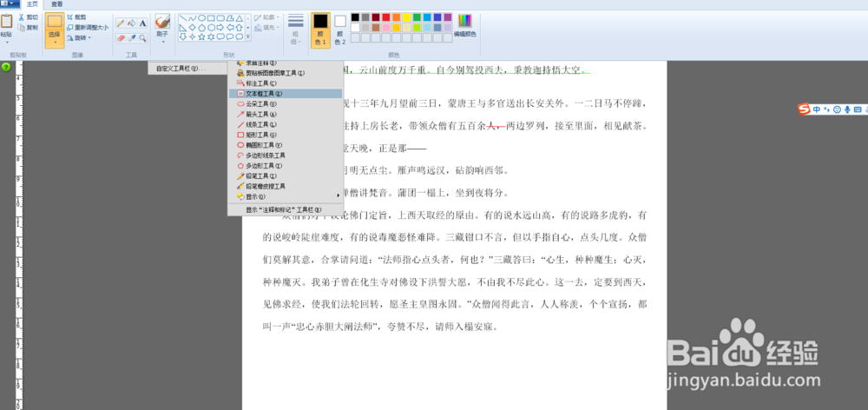Activate 颜色 2 (Color 2) button

point(340,30)
